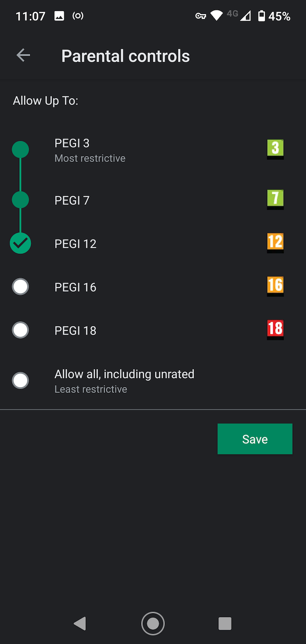The width and height of the screenshot is (306, 644).
Task: Tap the checked PEGI 12 checkmark indicator
Action: coord(20,243)
